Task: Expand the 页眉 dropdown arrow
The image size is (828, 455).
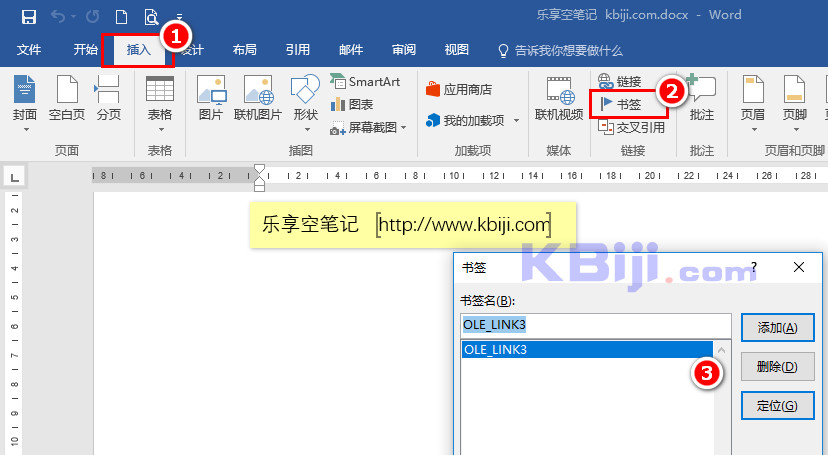Action: [x=754, y=130]
